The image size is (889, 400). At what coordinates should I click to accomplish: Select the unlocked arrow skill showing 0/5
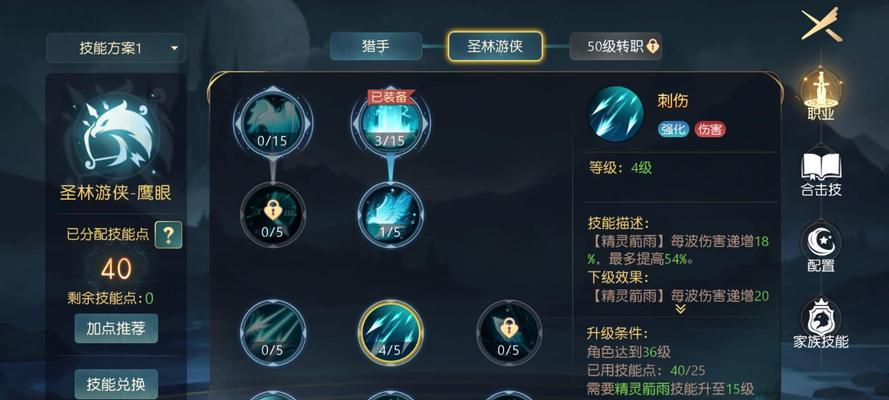[273, 333]
